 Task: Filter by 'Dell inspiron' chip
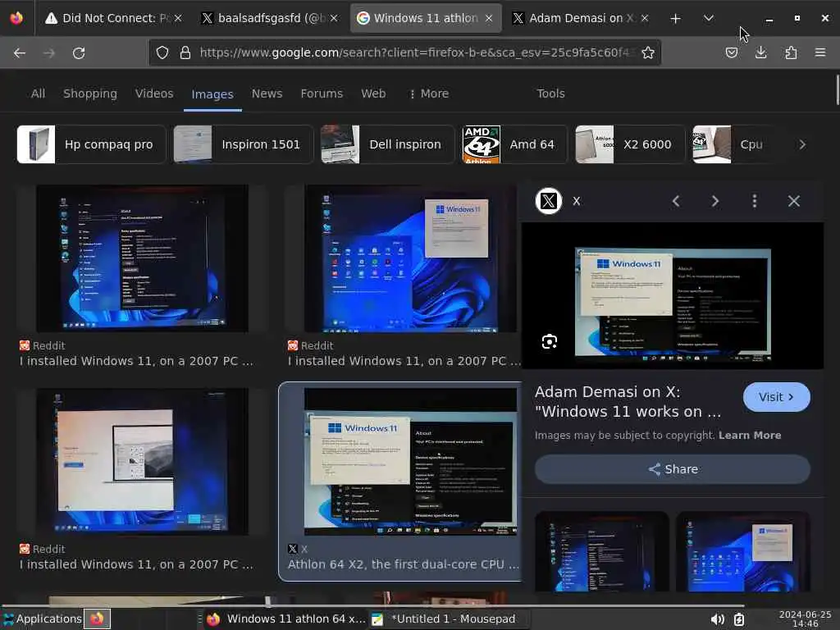click(x=388, y=144)
